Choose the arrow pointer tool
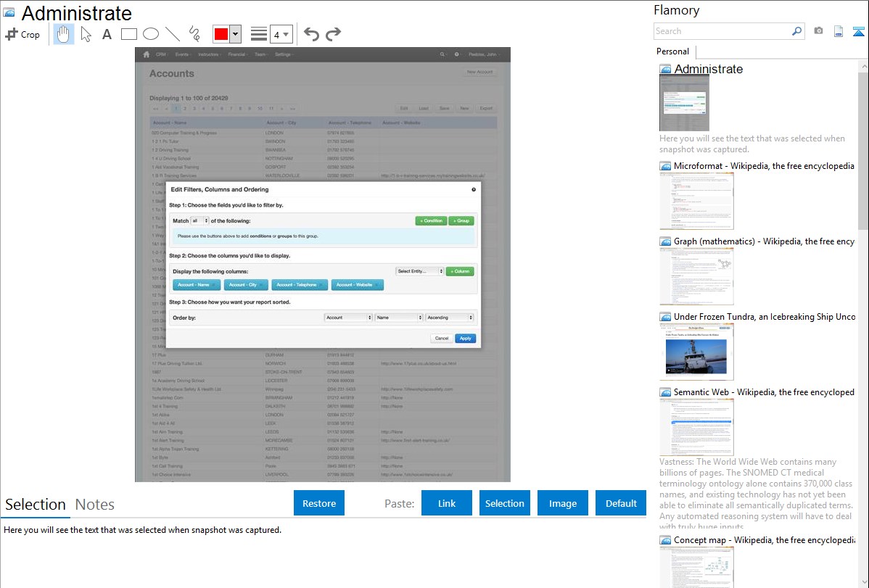The height and width of the screenshot is (588, 869). 86,34
